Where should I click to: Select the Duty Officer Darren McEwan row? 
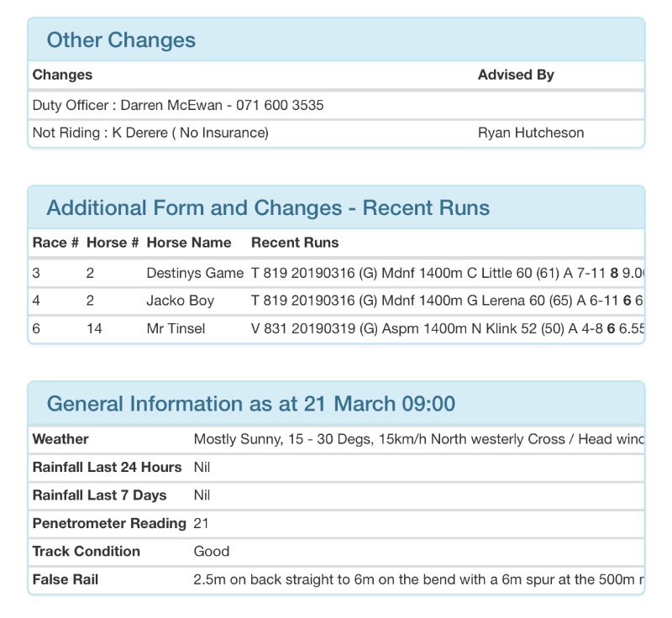(178, 105)
